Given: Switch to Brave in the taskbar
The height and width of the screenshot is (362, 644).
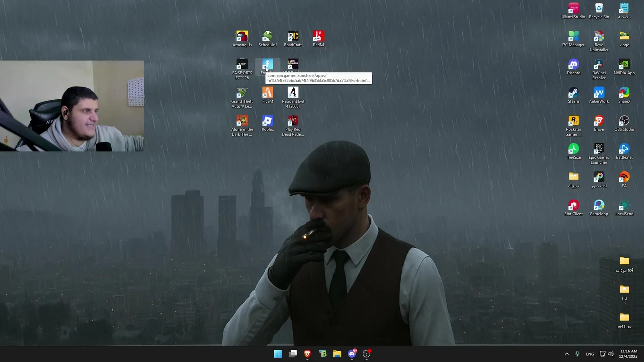Looking at the screenshot, I should (307, 354).
